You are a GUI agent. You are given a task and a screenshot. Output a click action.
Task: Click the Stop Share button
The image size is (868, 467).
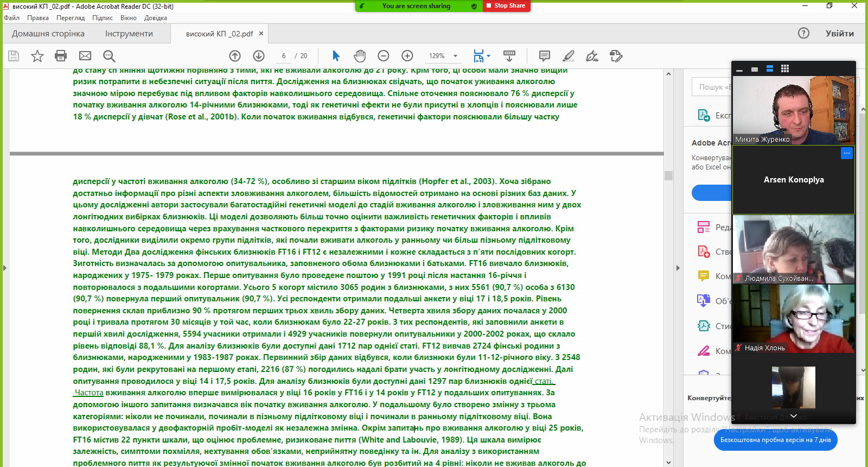tap(506, 6)
